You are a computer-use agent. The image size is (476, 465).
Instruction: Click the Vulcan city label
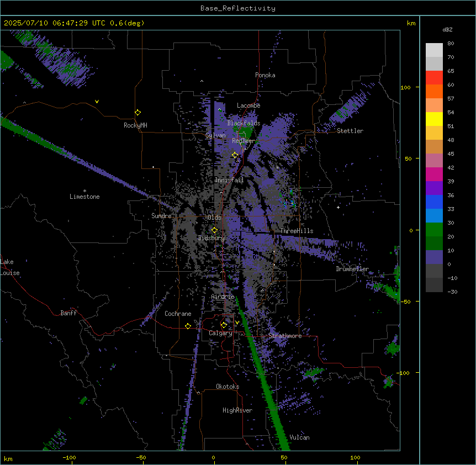tap(300, 437)
